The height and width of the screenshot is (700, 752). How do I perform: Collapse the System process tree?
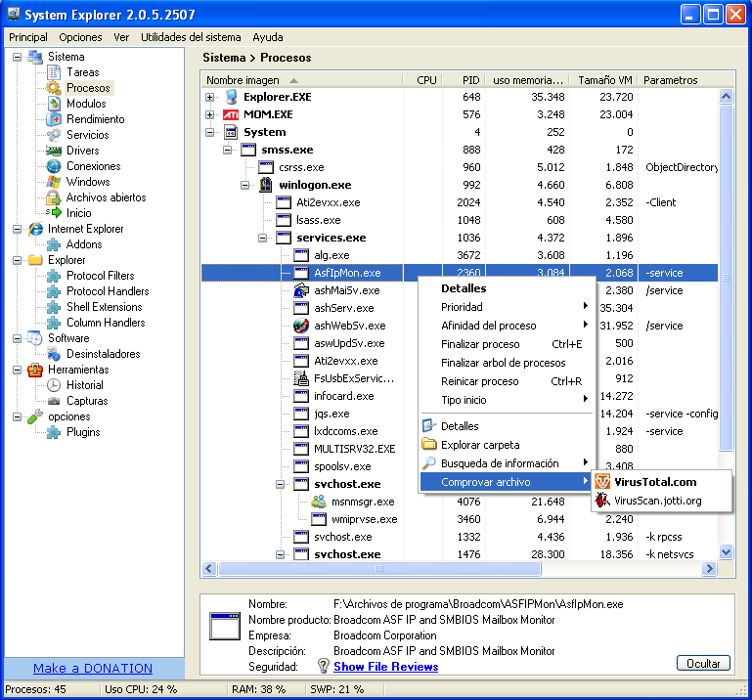209,132
